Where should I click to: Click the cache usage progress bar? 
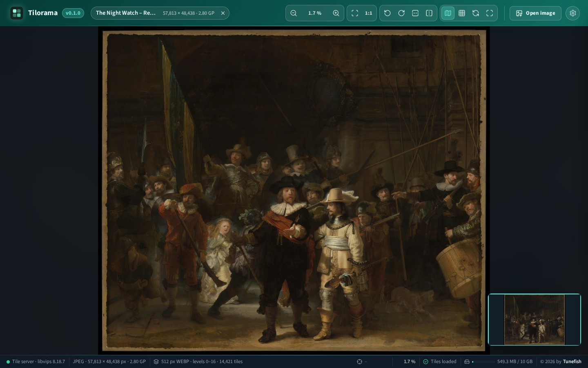(x=483, y=361)
